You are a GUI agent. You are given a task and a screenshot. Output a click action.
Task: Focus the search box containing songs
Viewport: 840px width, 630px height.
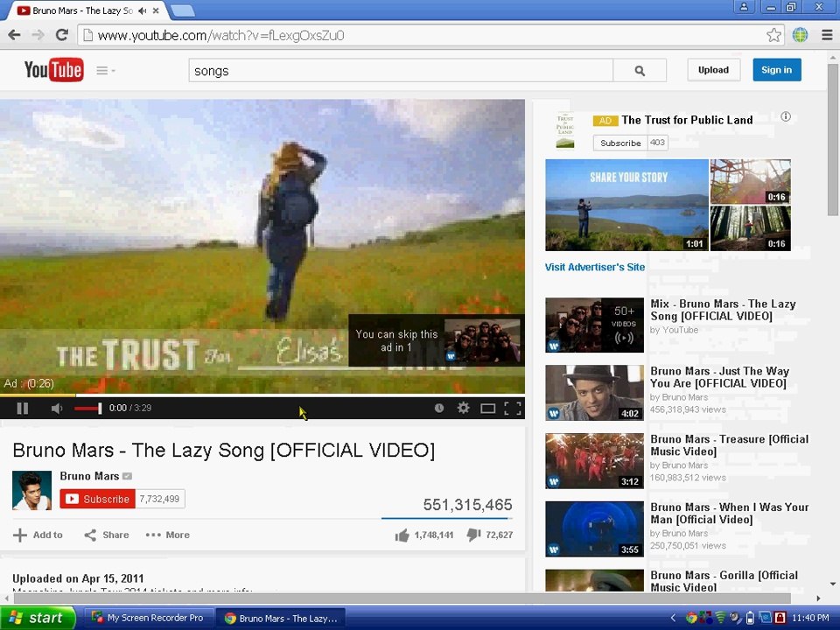(401, 70)
